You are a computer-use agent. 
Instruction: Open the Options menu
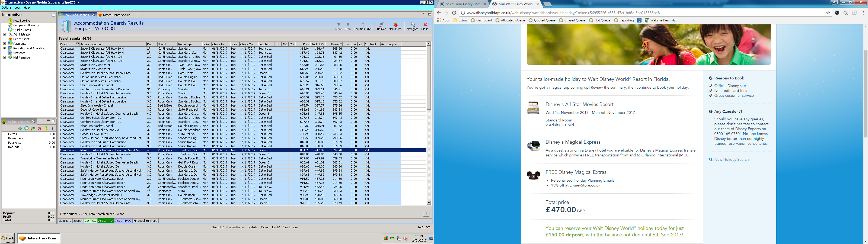[7, 8]
